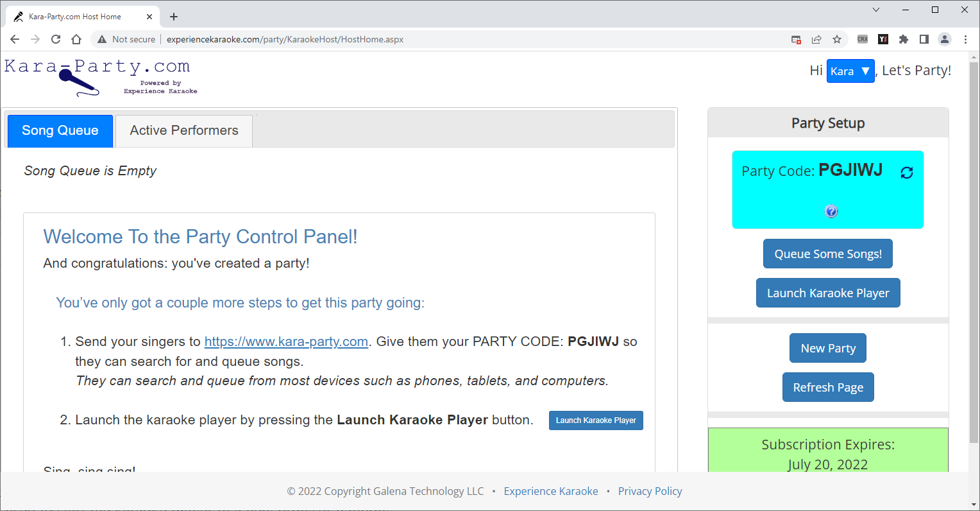Click the Not secure warning icon
The image size is (980, 511).
tap(102, 39)
